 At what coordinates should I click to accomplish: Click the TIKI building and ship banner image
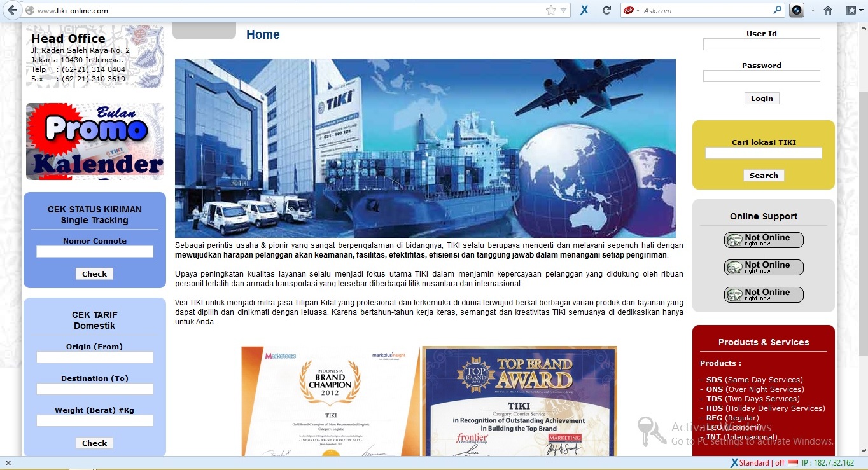click(x=425, y=148)
